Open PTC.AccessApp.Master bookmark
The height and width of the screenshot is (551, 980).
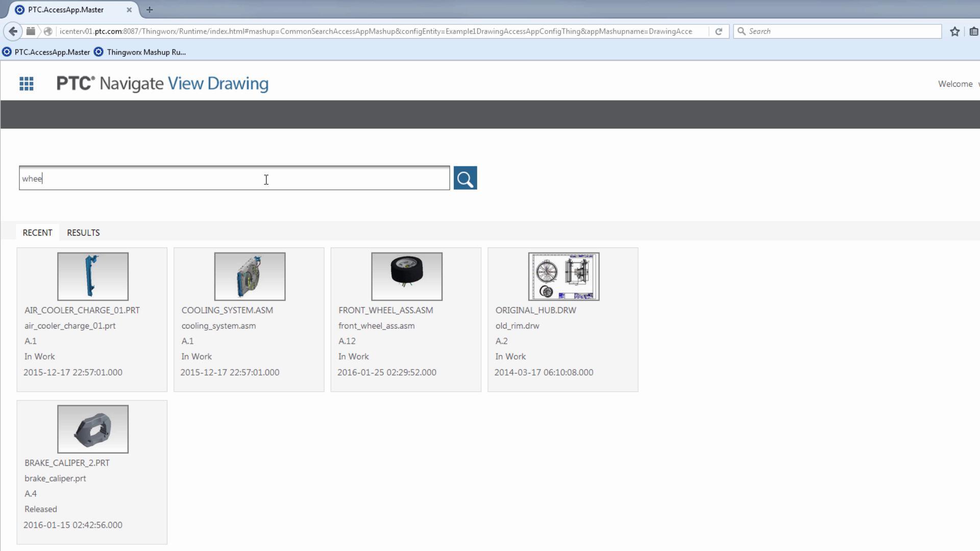tap(46, 52)
